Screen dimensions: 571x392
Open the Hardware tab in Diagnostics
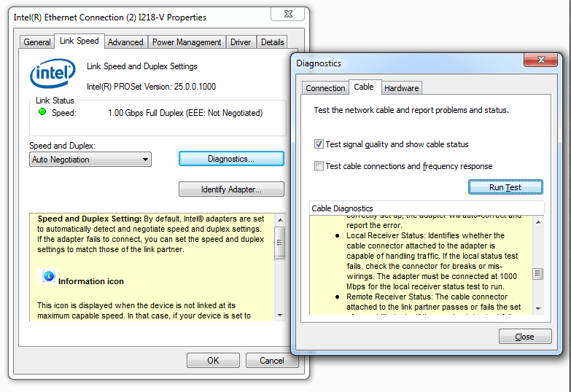[402, 88]
